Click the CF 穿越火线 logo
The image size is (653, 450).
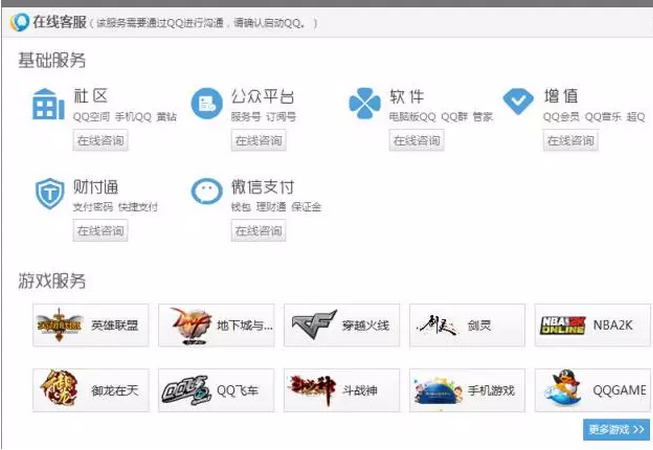(314, 324)
